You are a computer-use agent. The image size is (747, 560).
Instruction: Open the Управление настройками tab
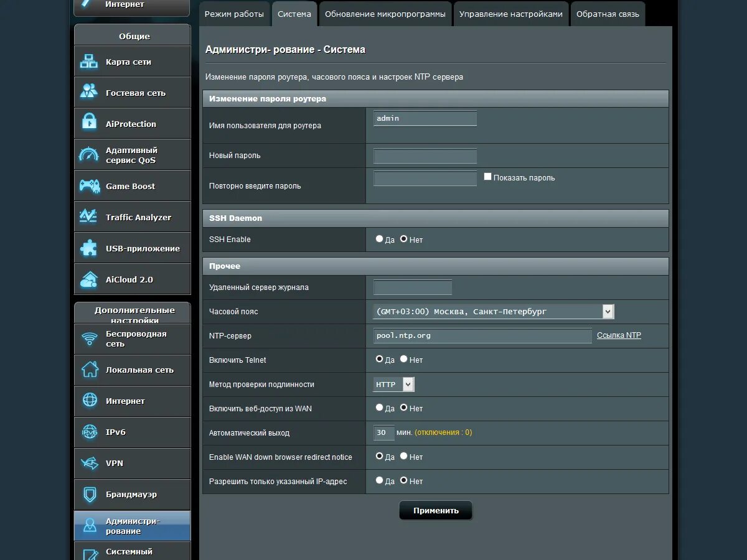coord(511,14)
